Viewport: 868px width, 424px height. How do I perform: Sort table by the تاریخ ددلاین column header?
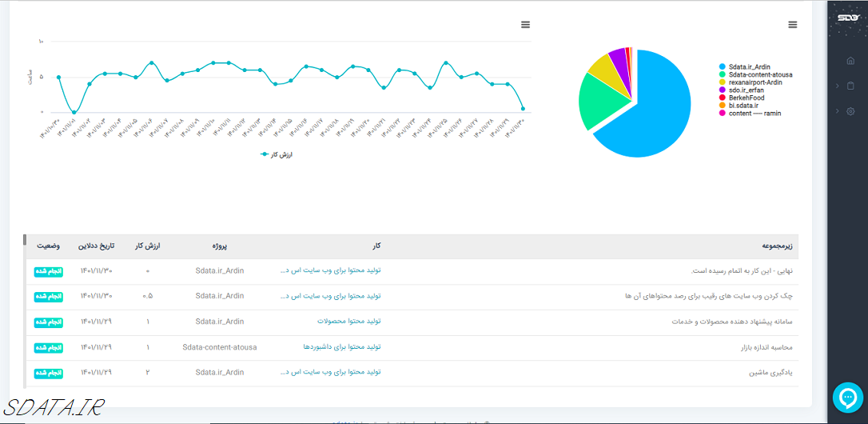pyautogui.click(x=95, y=246)
